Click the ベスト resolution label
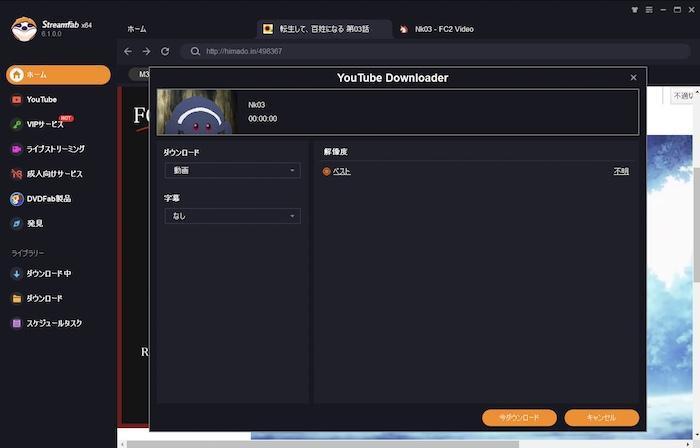 click(342, 171)
